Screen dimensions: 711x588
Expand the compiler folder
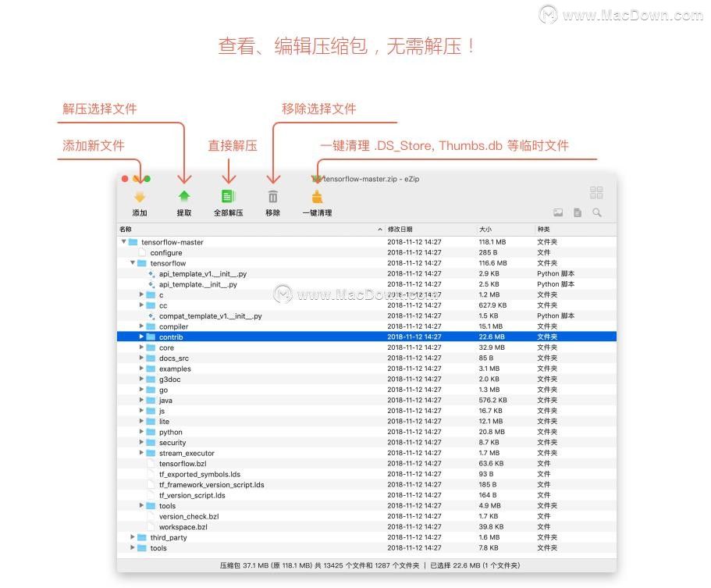click(141, 326)
